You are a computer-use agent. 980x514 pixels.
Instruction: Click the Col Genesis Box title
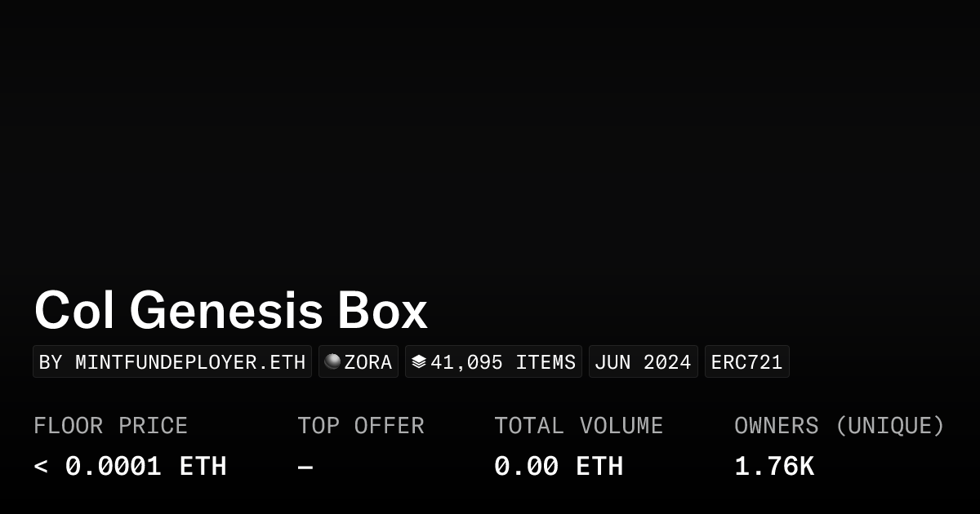tap(231, 311)
